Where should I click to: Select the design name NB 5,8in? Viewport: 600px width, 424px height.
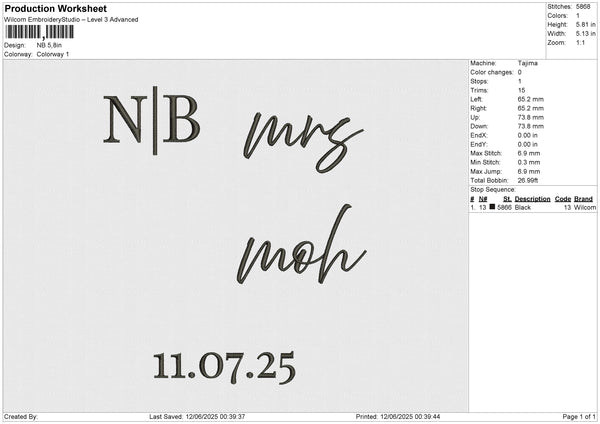[x=49, y=45]
